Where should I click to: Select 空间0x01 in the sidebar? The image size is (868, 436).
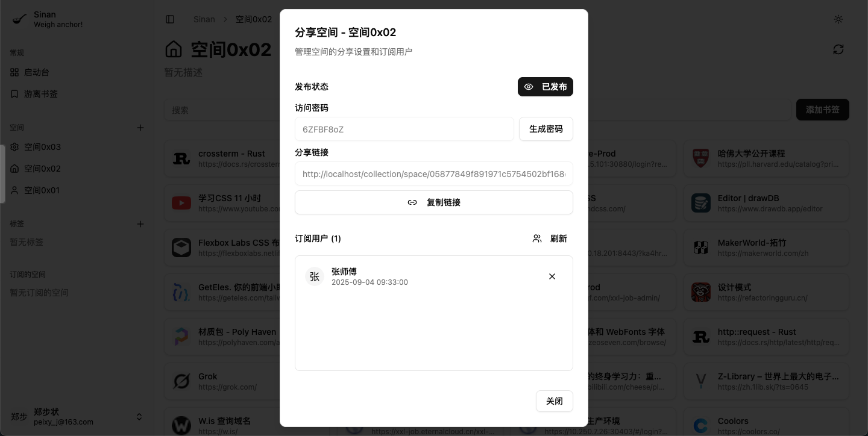(x=77, y=190)
